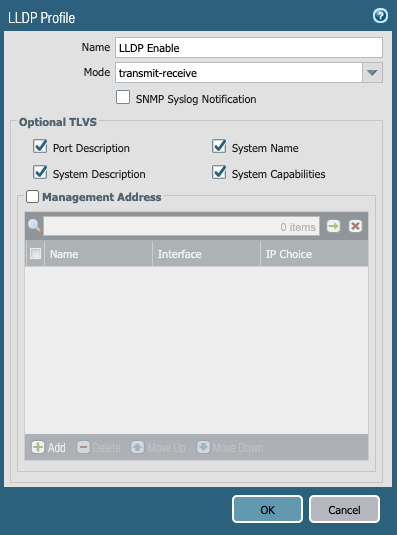Viewport: 397px width, 535px height.
Task: Open the Mode dropdown arrow
Action: (372, 73)
